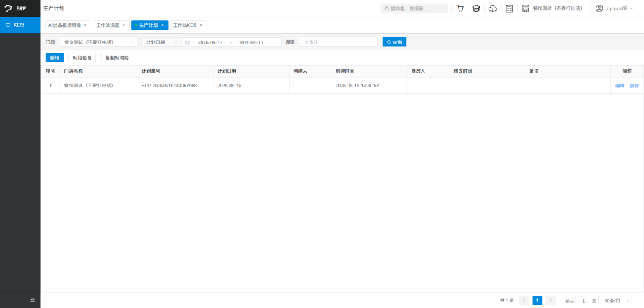Click the 查询 search button
Screen dimensions: 644x308
coord(394,42)
